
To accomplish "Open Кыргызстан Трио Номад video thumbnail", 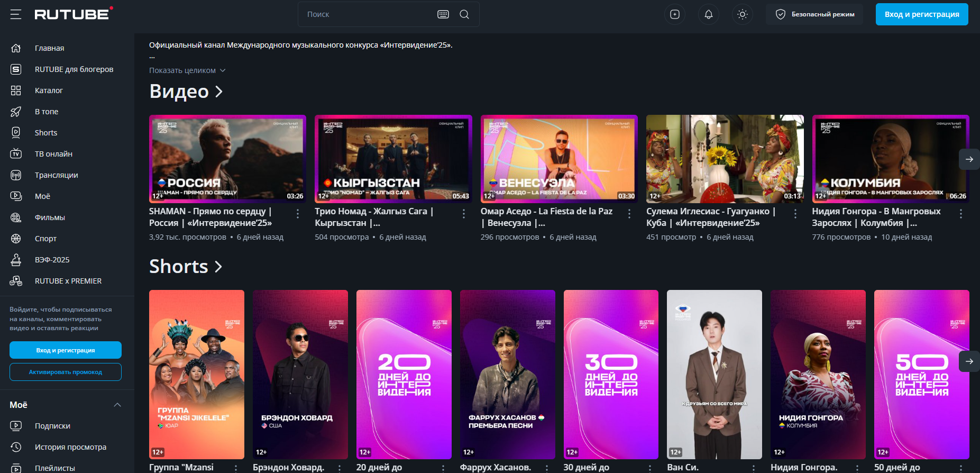I will pyautogui.click(x=393, y=159).
